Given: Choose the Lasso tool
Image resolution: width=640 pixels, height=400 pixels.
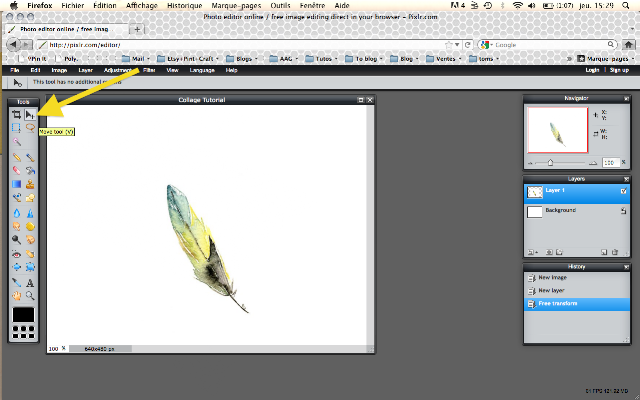Looking at the screenshot, I should pyautogui.click(x=30, y=128).
